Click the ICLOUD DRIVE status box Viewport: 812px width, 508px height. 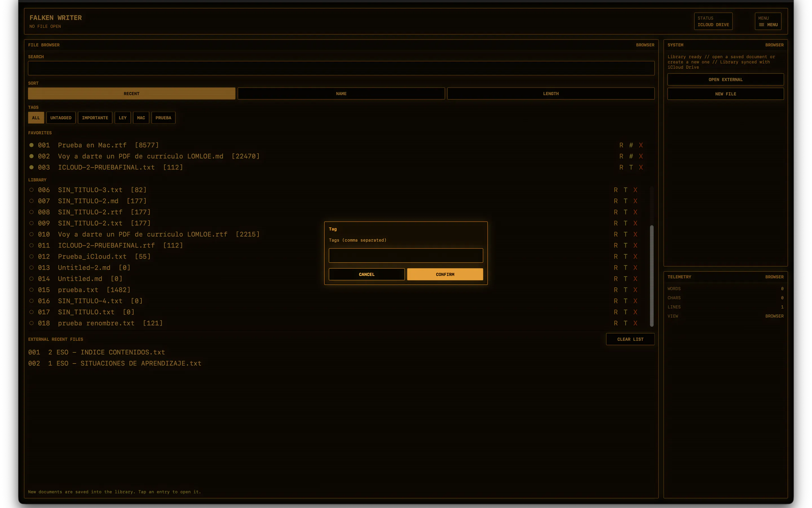(x=713, y=21)
